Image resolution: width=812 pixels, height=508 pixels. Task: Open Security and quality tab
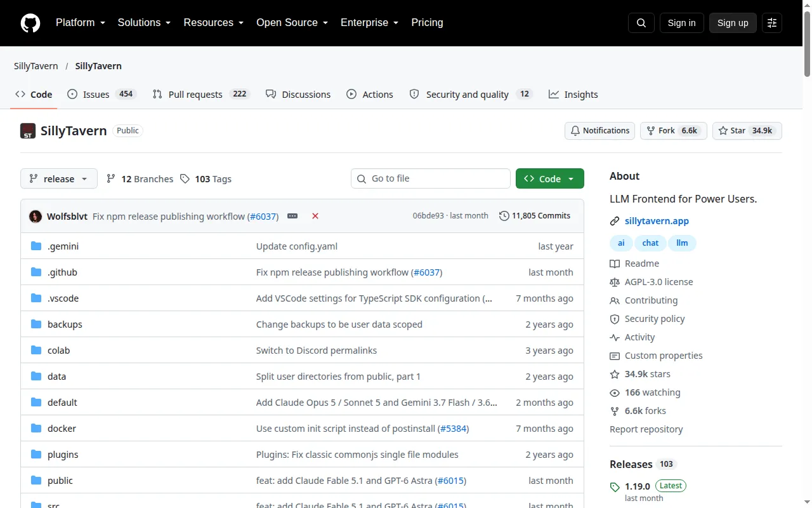tap(470, 94)
